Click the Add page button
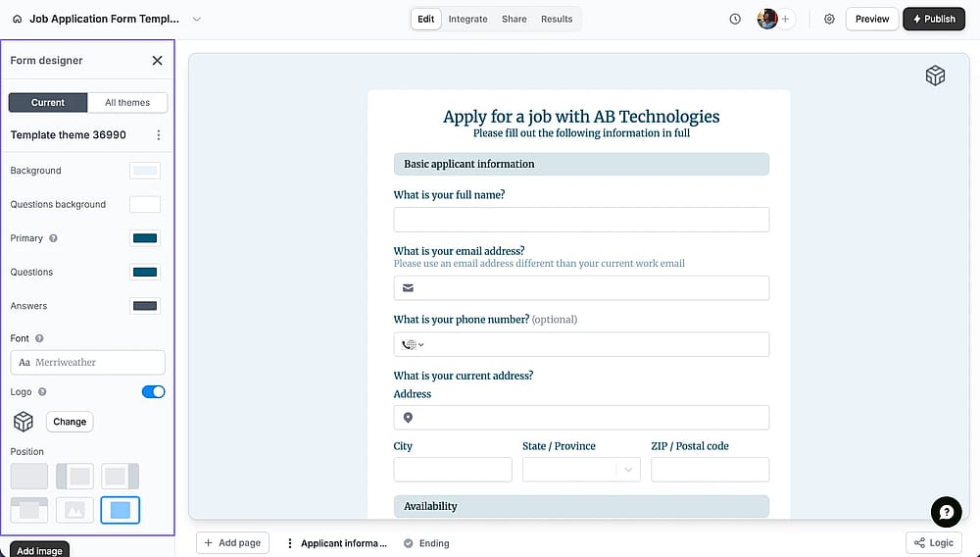The height and width of the screenshot is (557, 980). [x=232, y=542]
